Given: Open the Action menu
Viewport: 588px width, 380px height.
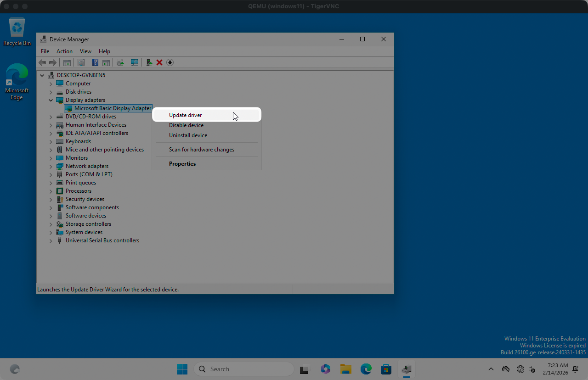Looking at the screenshot, I should pos(64,51).
